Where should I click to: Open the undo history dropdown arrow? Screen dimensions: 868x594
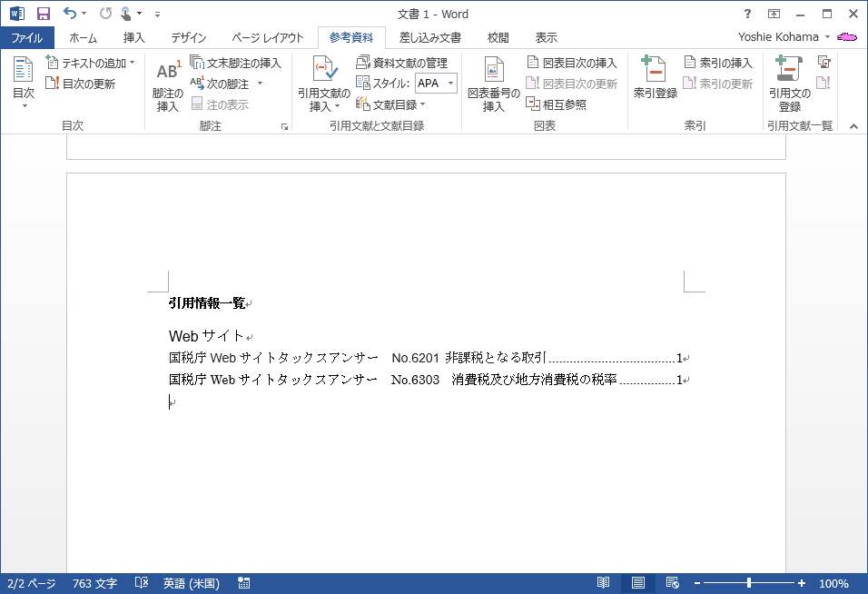[84, 14]
